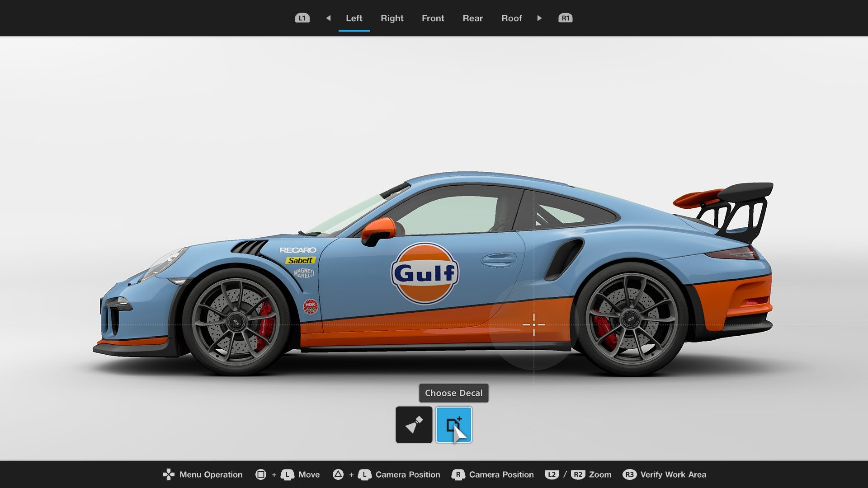
Task: Switch to the Rear camera view
Action: [x=472, y=18]
